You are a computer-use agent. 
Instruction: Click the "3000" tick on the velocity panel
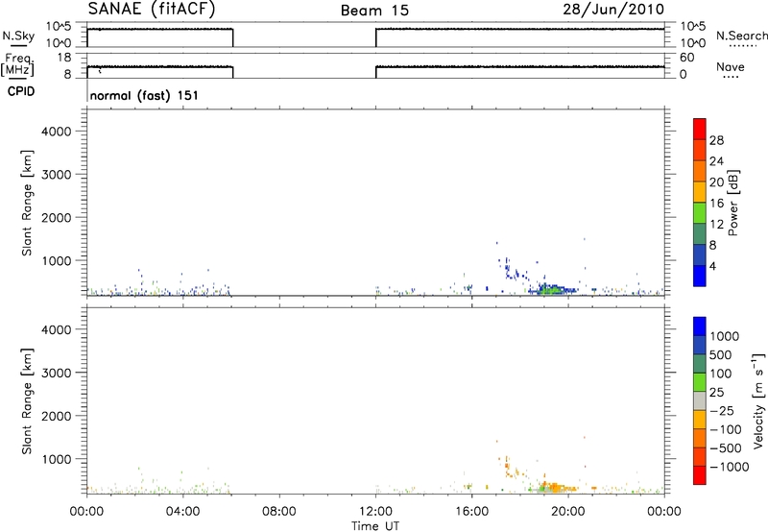[57, 373]
